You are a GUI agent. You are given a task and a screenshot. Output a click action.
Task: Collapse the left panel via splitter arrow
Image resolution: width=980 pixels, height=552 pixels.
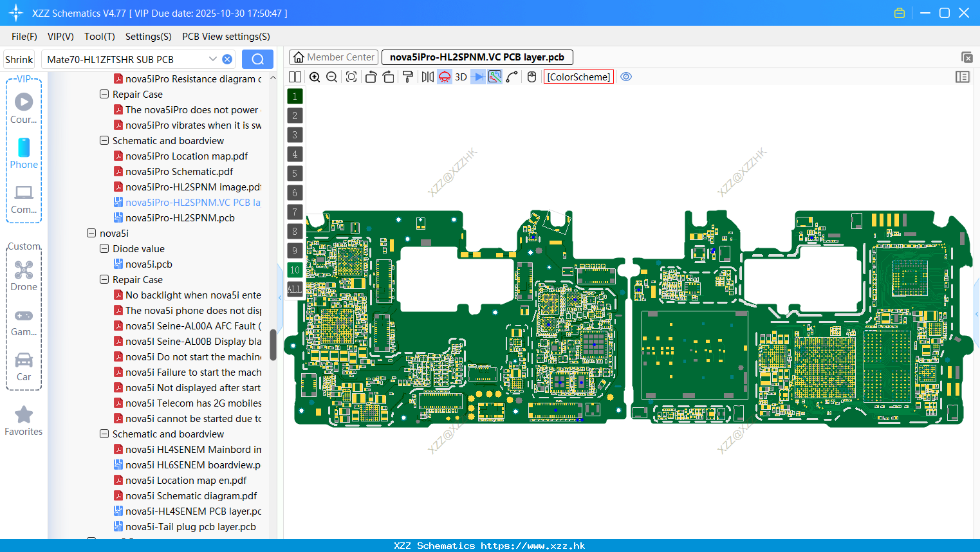tap(280, 297)
